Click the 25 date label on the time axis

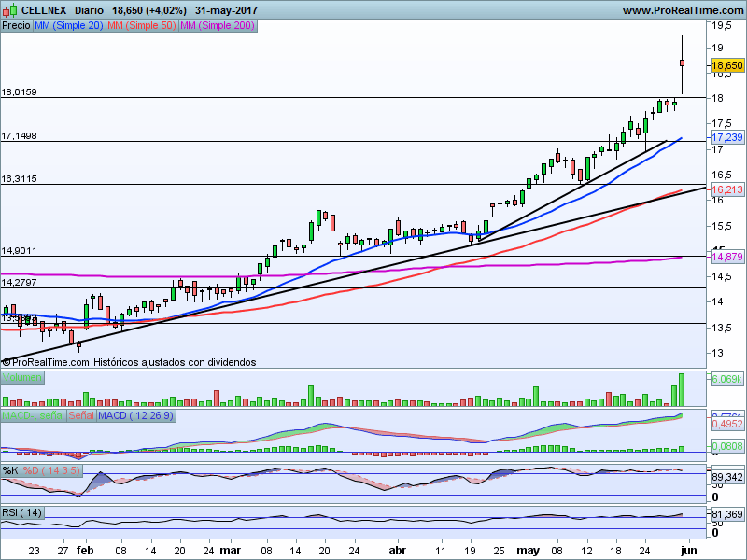[500, 551]
